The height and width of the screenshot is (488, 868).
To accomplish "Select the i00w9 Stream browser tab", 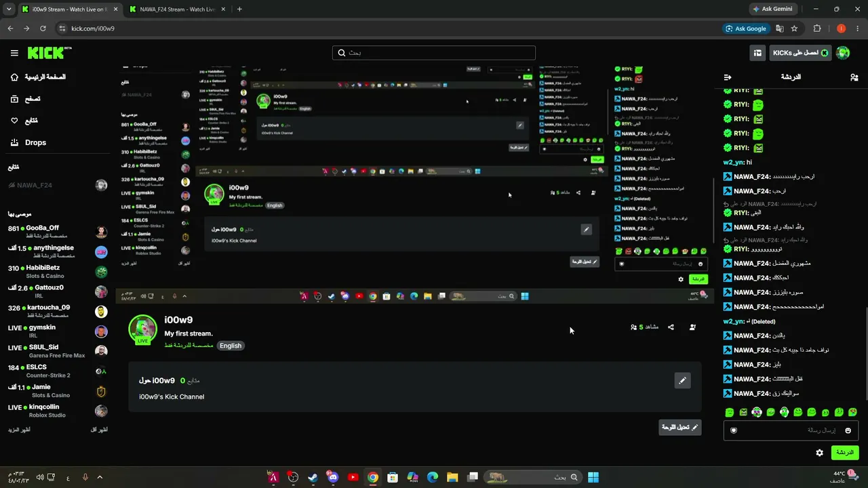I will click(69, 9).
